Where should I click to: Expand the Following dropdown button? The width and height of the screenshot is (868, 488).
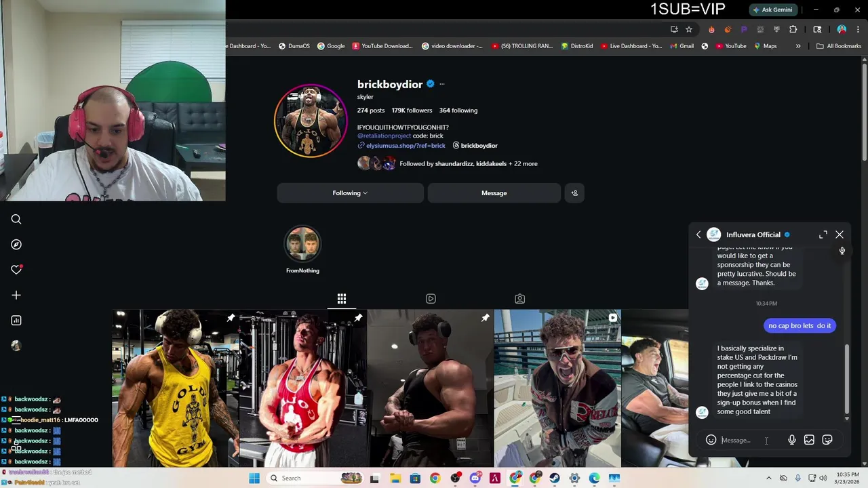click(350, 193)
